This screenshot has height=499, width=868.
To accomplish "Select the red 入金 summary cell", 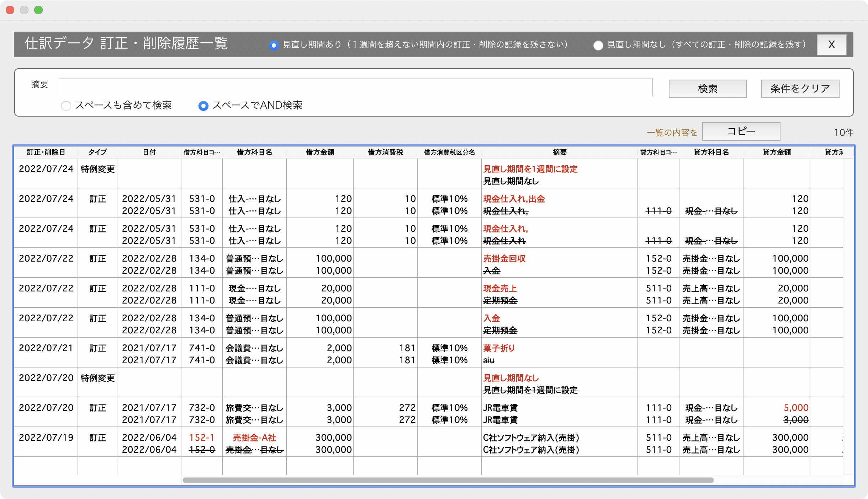I will click(x=492, y=318).
